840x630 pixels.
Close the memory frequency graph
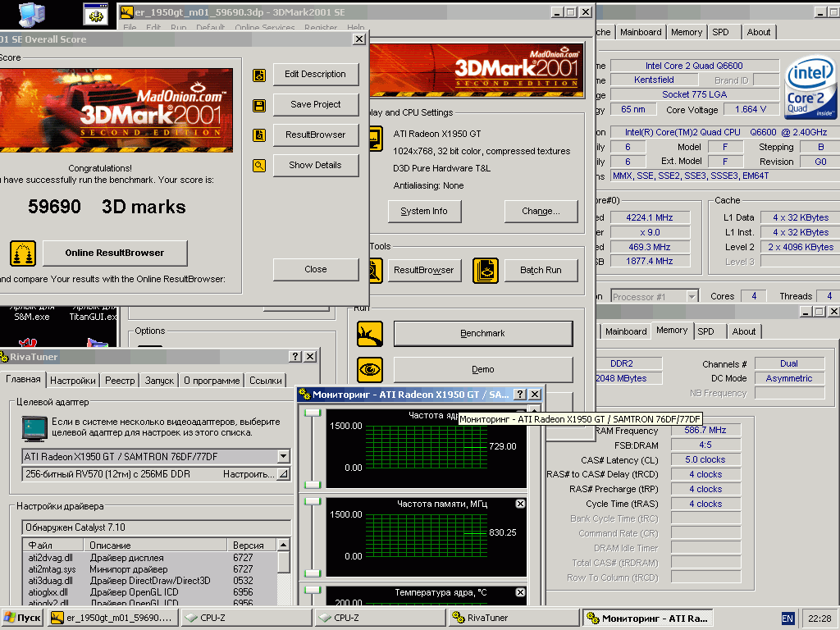pos(520,504)
